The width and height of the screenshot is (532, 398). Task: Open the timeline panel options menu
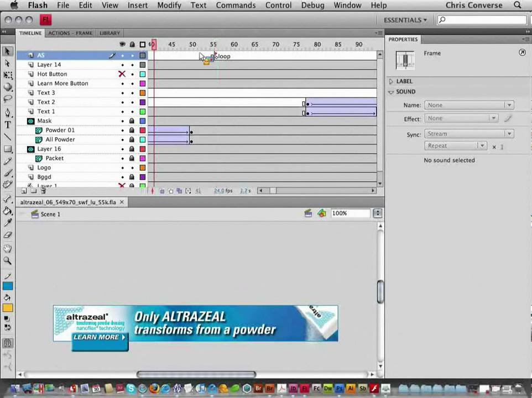[379, 33]
